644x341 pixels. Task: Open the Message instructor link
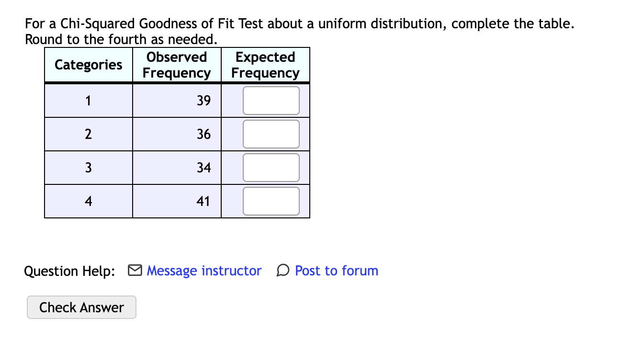point(204,271)
